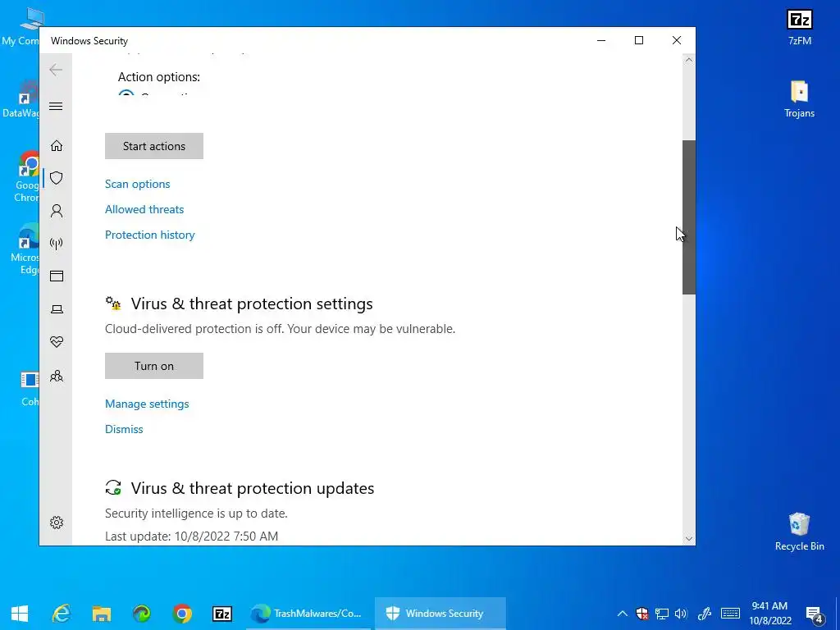Click the scrollbar down arrow
This screenshot has height=630, width=840.
click(x=688, y=539)
